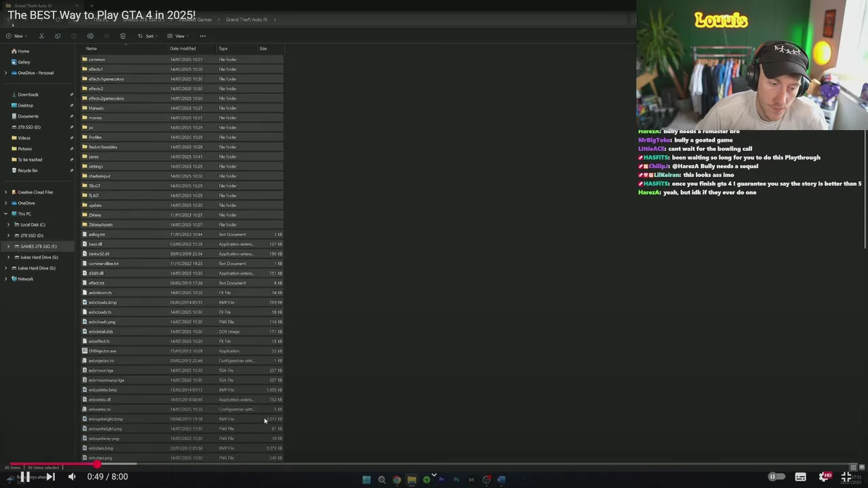
Task: Open the Redistributables folder
Action: 182,147
